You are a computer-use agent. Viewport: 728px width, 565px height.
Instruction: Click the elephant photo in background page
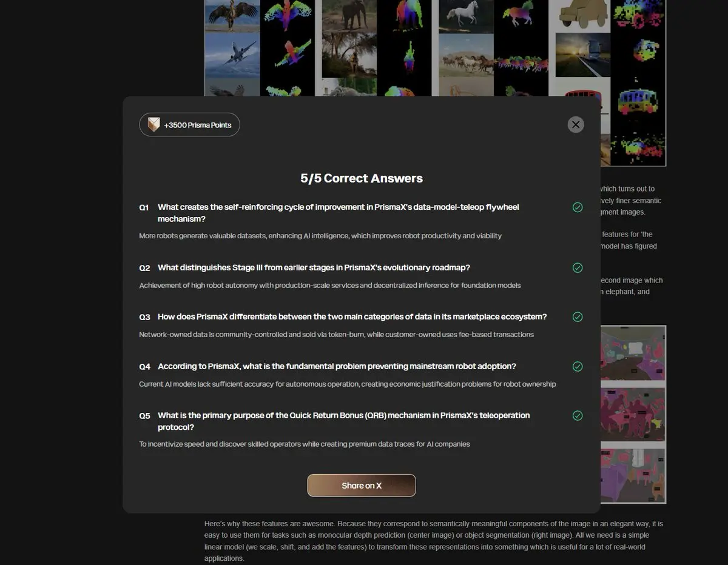[x=349, y=15]
